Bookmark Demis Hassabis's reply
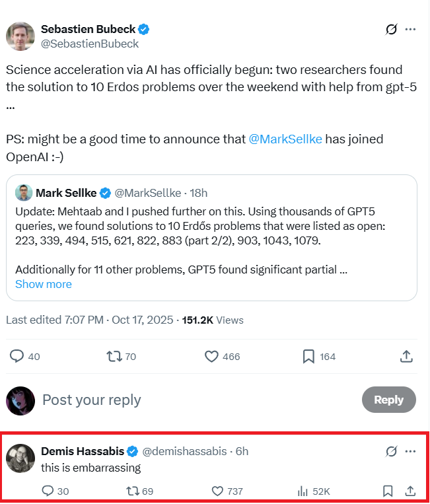This screenshot has width=430, height=504. 388,491
